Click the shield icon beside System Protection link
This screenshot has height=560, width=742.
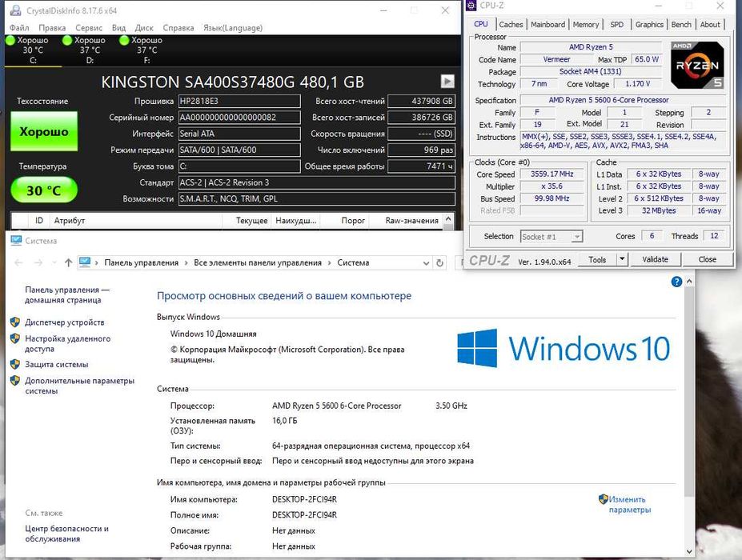point(15,364)
